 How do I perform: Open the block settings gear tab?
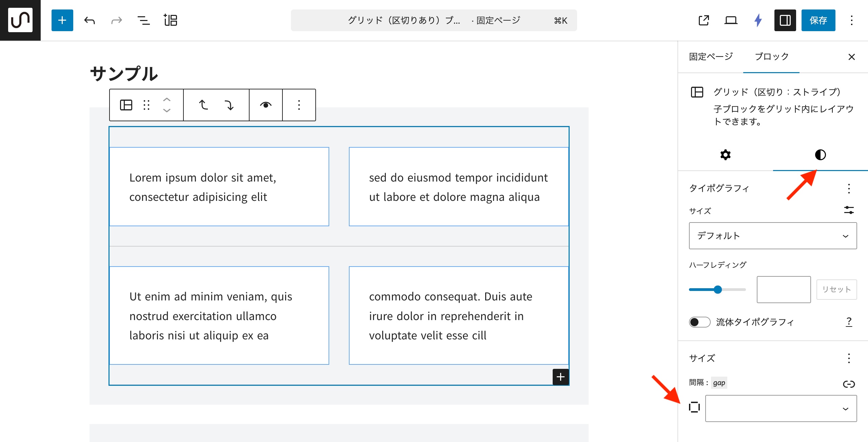click(725, 155)
